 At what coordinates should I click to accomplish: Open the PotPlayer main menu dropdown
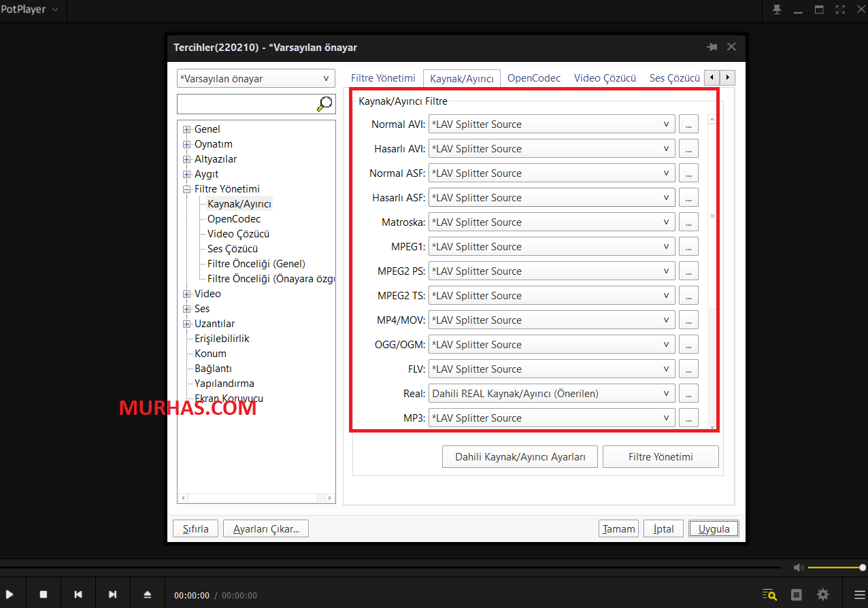[29, 10]
